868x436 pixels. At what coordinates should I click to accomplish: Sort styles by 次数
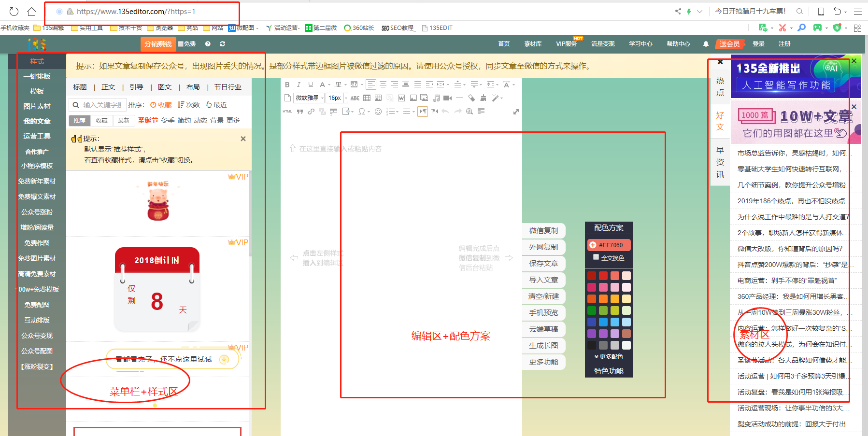coord(188,105)
